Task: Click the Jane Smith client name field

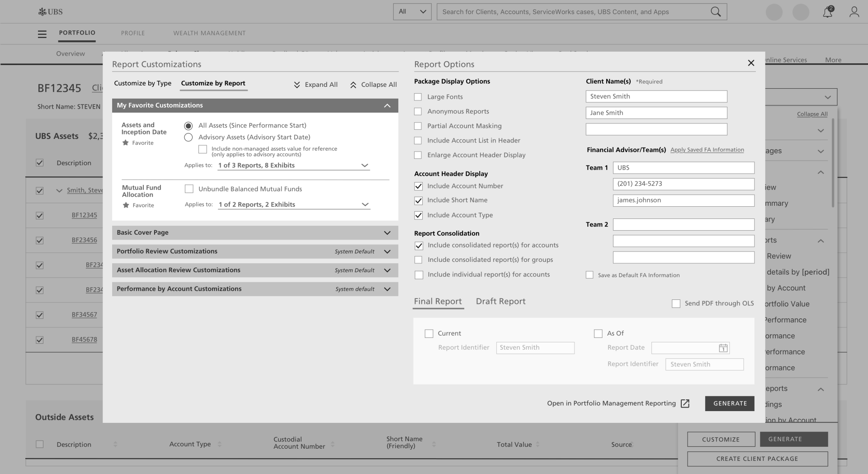Action: tap(656, 113)
